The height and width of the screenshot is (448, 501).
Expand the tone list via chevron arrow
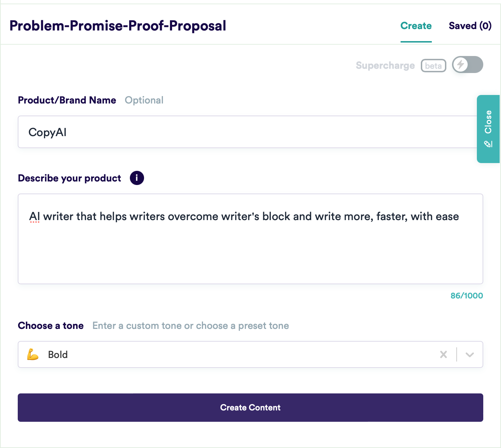pos(470,354)
